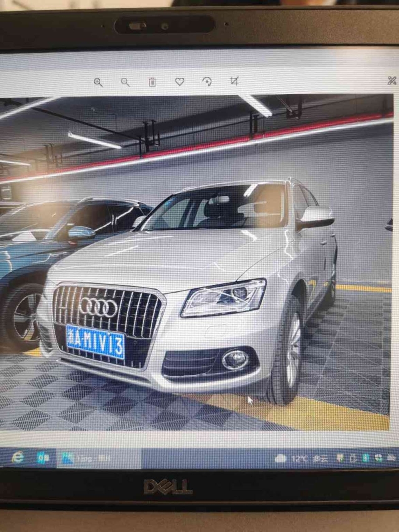Click the rightmost tray icon
The height and width of the screenshot is (532, 399).
pos(392,458)
